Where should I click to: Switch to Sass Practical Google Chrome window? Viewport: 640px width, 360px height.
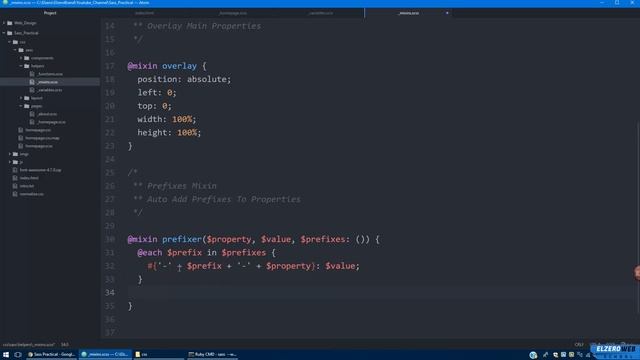[51, 354]
